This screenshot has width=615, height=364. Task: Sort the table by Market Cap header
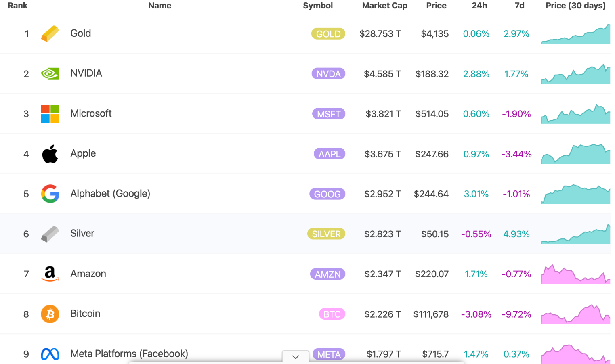(384, 6)
